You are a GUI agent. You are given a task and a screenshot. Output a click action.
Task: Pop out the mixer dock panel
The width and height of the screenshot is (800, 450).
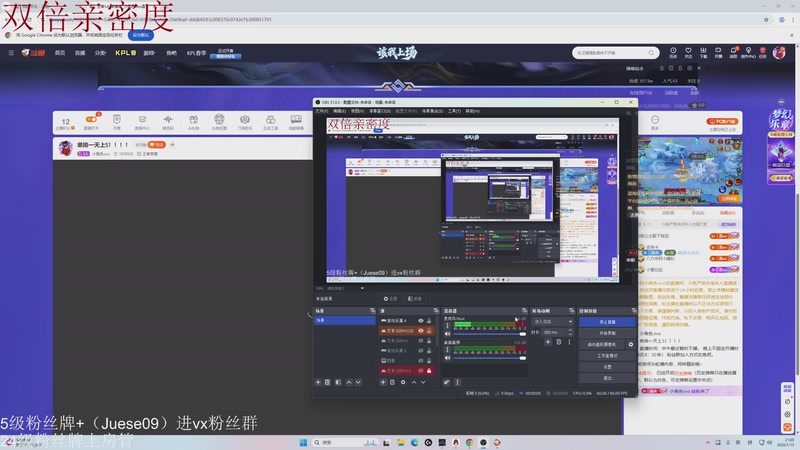[x=524, y=311]
